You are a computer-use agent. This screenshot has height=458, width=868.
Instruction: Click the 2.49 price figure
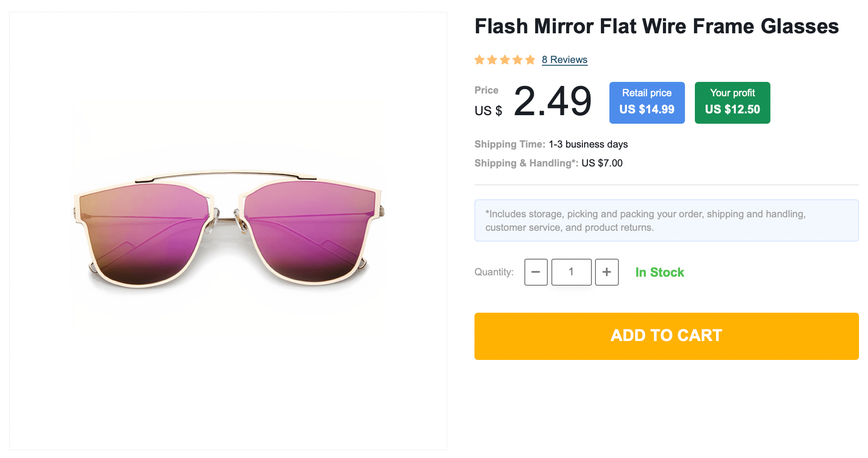pos(552,102)
